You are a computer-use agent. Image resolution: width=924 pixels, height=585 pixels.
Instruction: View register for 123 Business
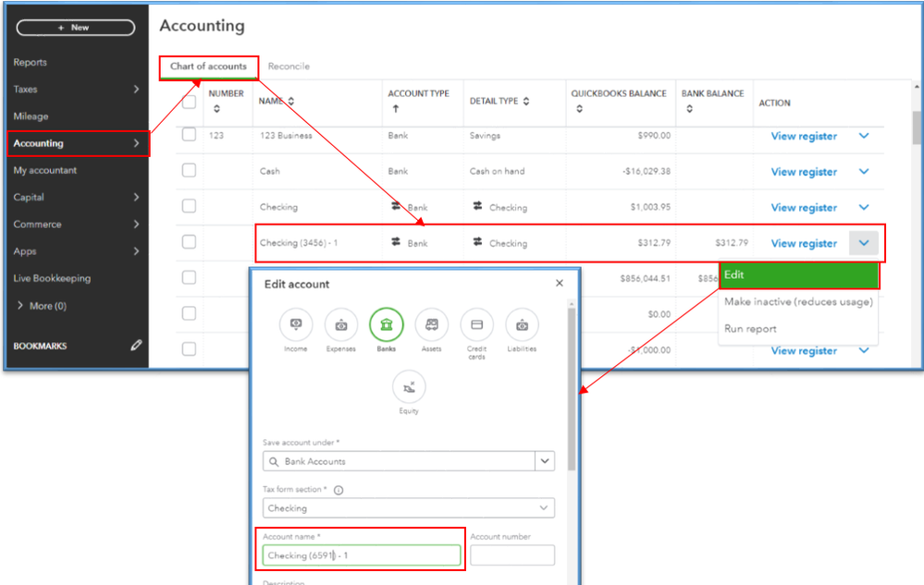pyautogui.click(x=804, y=136)
